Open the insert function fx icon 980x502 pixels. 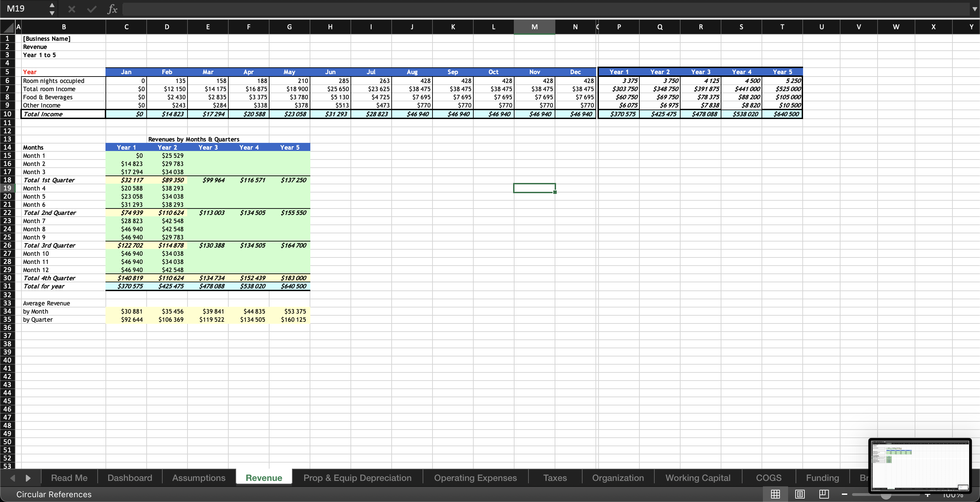click(x=112, y=9)
